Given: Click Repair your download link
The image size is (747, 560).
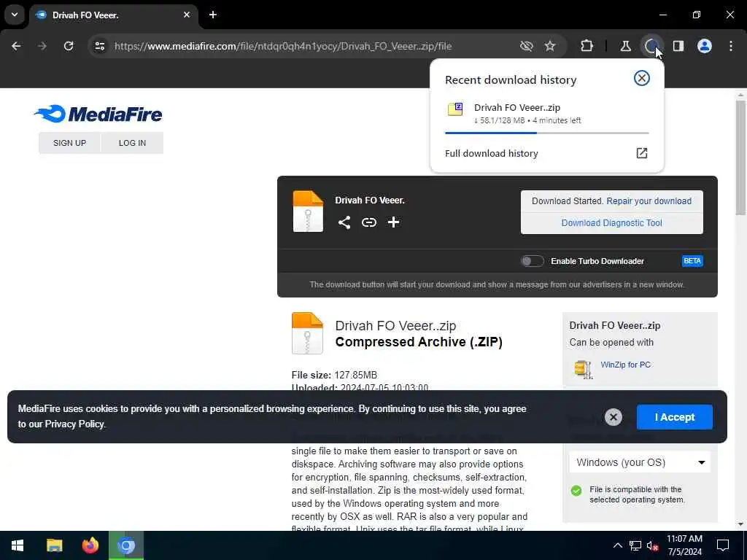Looking at the screenshot, I should click(649, 201).
